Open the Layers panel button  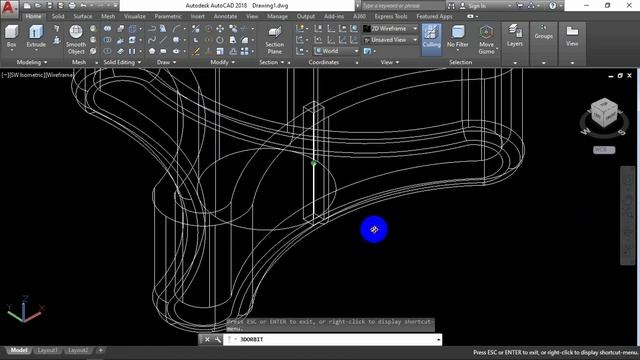tap(515, 35)
